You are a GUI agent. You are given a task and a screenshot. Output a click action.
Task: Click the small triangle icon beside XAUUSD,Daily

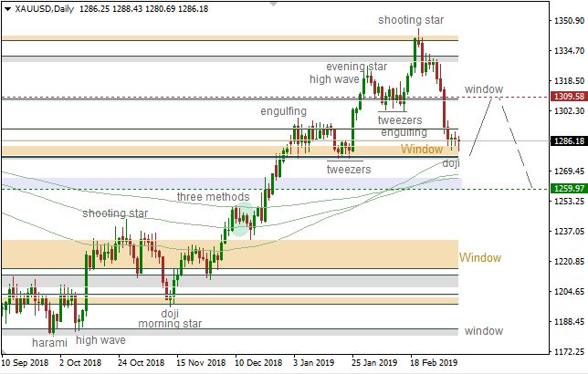pyautogui.click(x=6, y=8)
